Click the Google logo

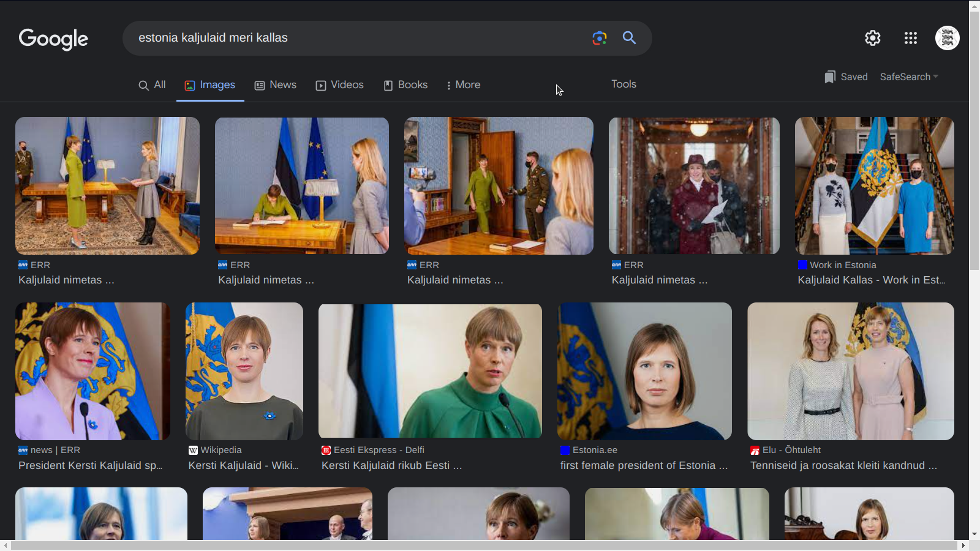click(x=53, y=39)
